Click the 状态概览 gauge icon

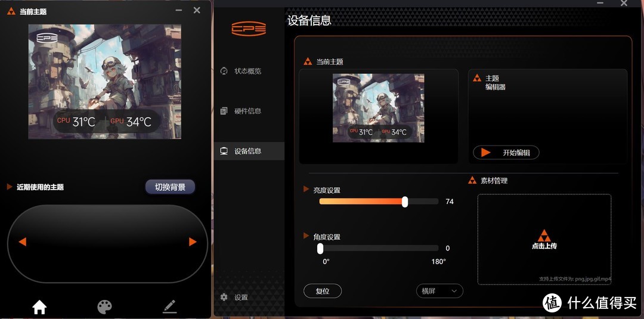(x=224, y=70)
